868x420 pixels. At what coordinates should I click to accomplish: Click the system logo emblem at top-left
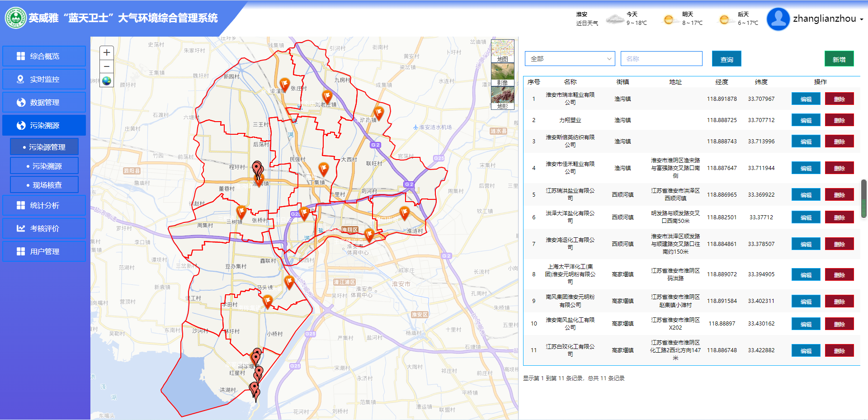[15, 18]
